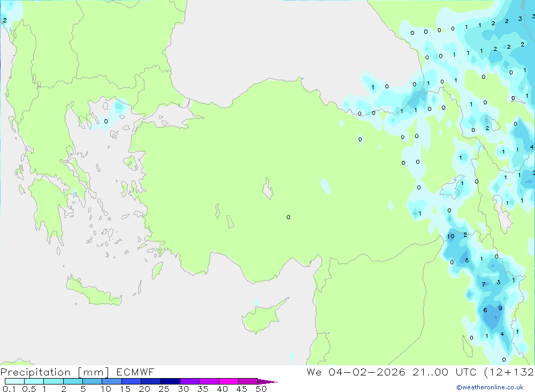Click the '0' value in central Turkey

(288, 217)
